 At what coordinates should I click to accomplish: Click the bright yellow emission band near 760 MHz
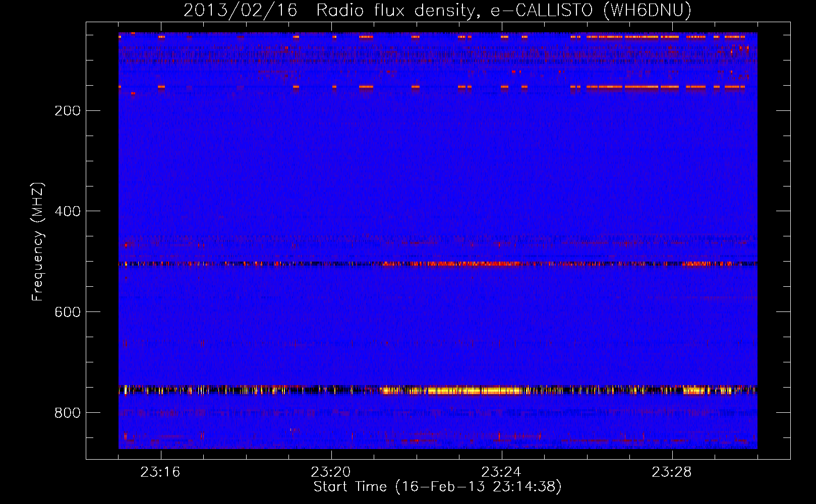(438, 390)
